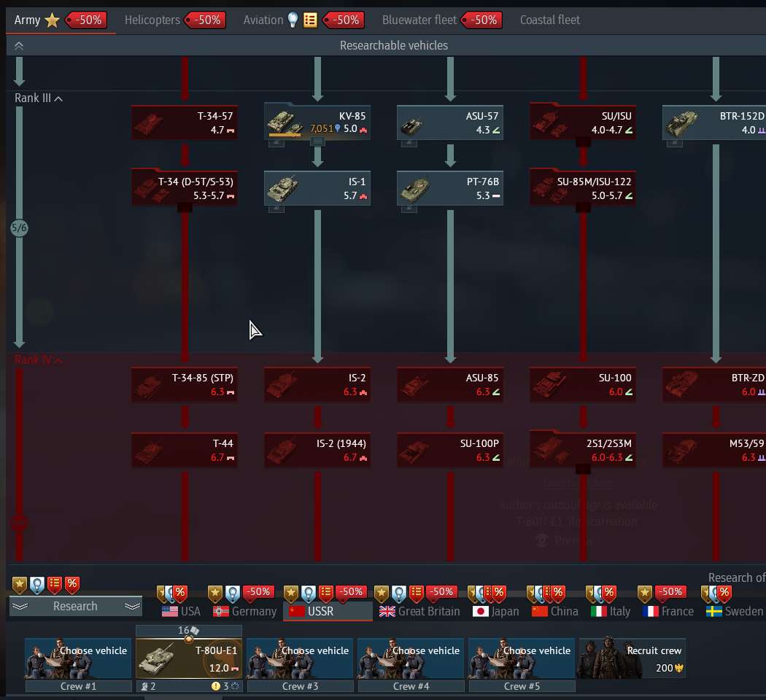Click the golden eagle icon on Recruit crew
The height and width of the screenshot is (700, 766).
pyautogui.click(x=678, y=668)
